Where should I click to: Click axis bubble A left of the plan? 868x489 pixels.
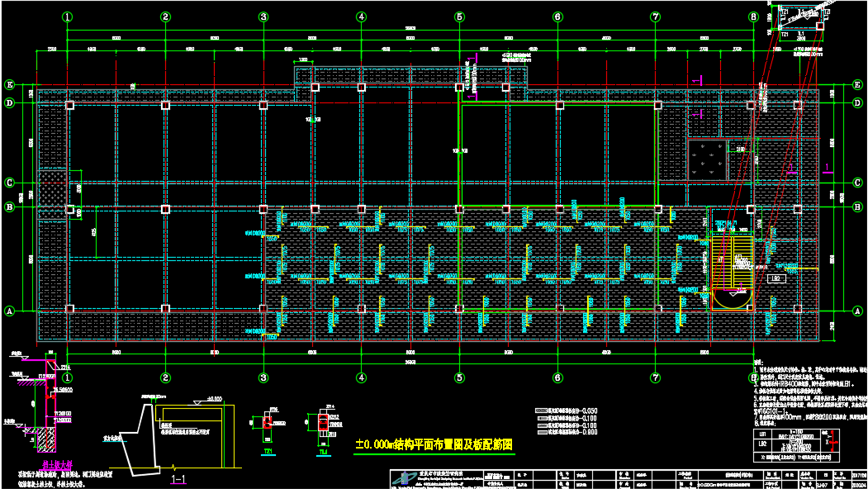[x=9, y=311]
